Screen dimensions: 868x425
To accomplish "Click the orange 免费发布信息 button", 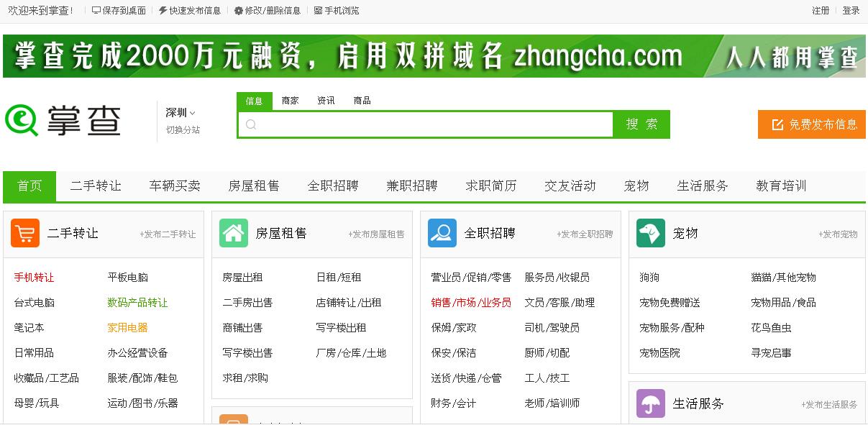I will [x=812, y=124].
